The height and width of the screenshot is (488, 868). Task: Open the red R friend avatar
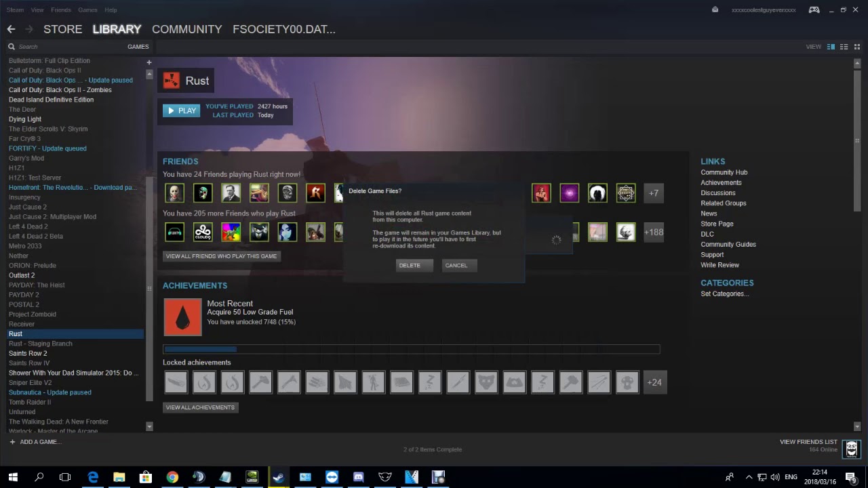(315, 193)
